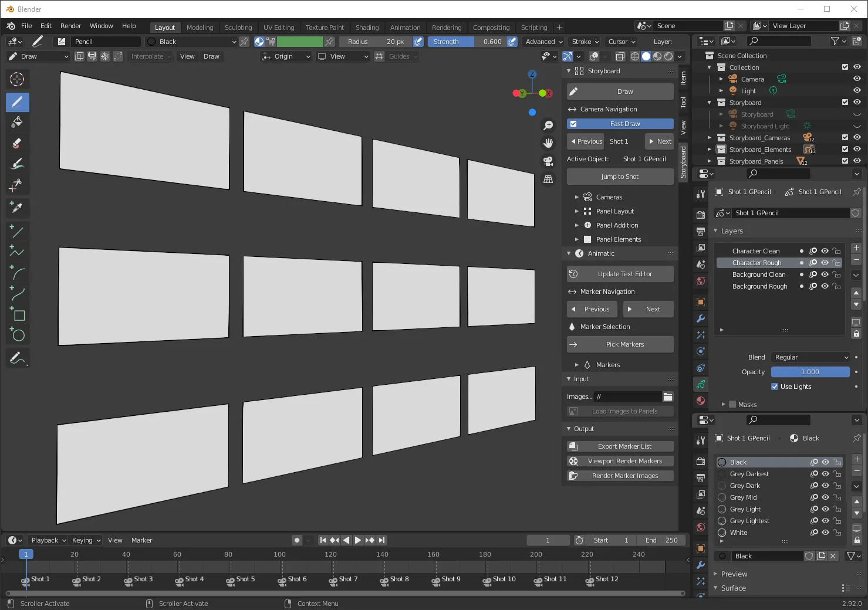This screenshot has height=610, width=868.
Task: Select the Cutter tool
Action: [x=17, y=184]
